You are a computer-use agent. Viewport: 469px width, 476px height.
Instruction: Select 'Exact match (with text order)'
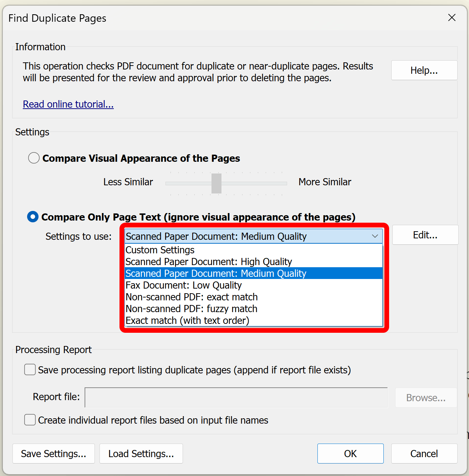click(187, 320)
